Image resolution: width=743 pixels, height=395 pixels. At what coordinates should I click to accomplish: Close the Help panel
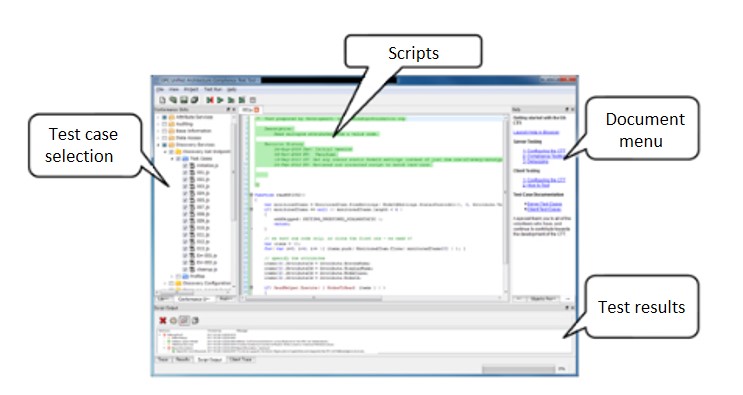[572, 109]
